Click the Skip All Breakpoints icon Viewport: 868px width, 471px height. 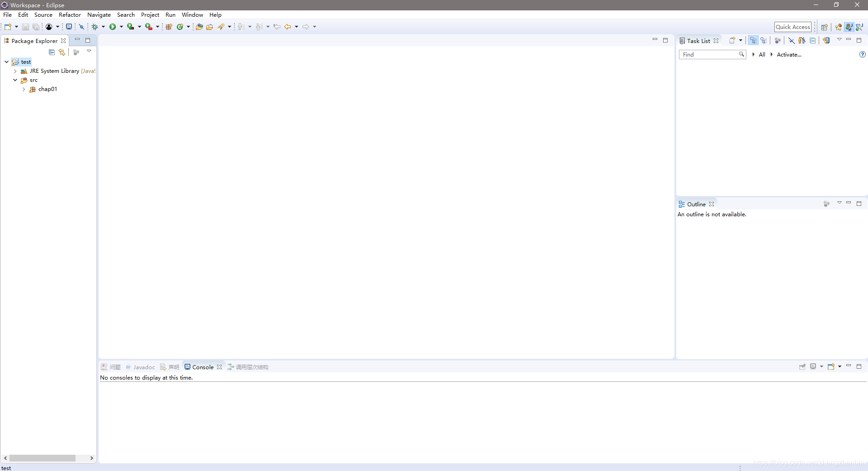tap(82, 27)
